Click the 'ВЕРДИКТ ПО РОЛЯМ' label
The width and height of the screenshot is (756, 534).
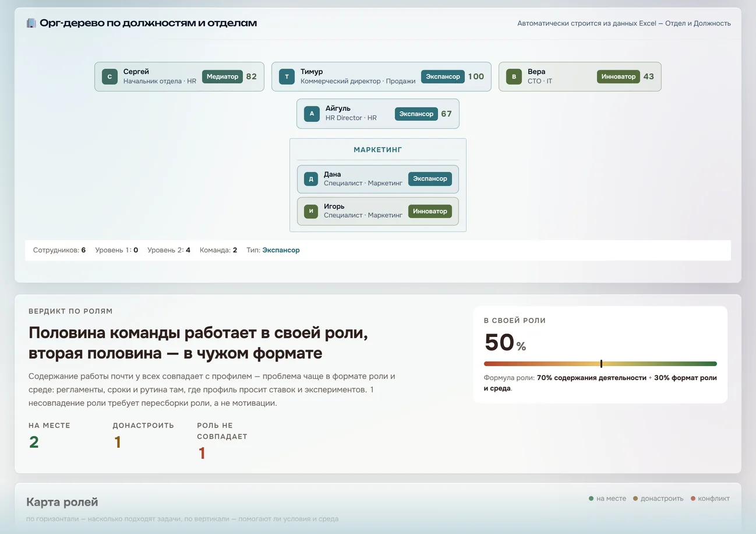pos(70,311)
